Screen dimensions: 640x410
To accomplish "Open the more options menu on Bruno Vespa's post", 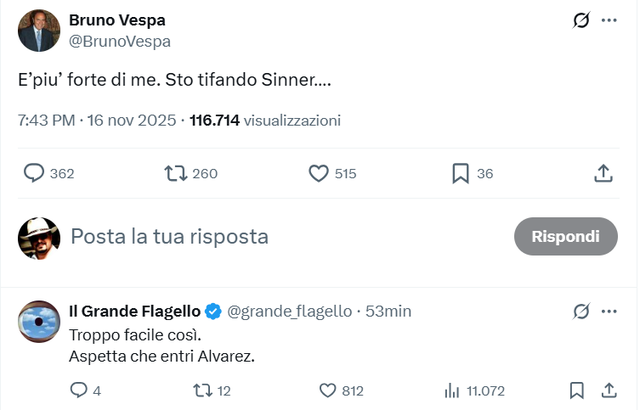I will 609,20.
